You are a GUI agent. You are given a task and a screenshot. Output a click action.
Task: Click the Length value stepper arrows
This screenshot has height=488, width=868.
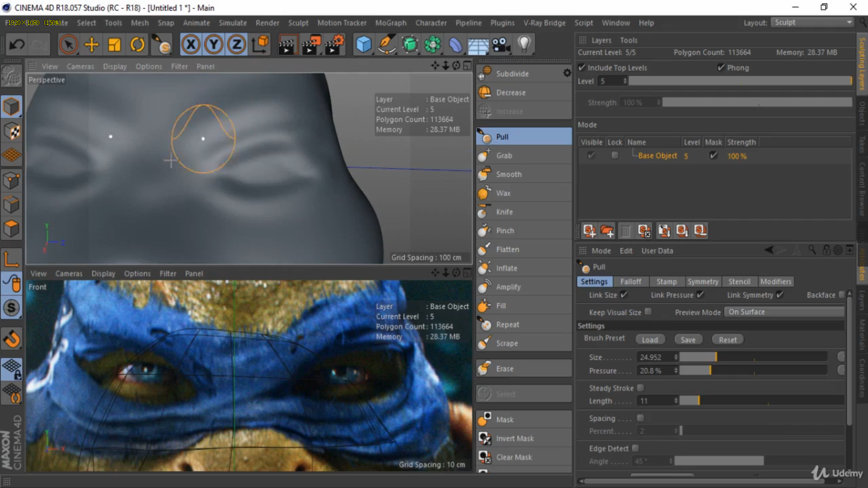pyautogui.click(x=676, y=401)
